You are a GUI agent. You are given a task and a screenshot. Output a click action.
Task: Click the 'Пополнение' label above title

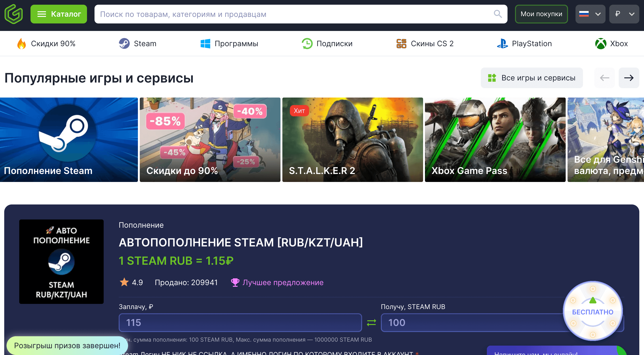141,225
